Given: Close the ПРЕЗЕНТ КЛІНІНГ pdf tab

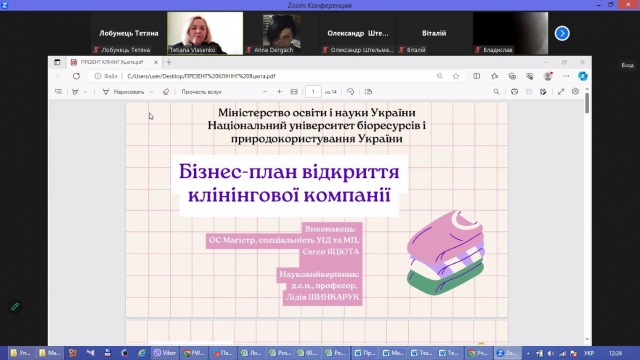Looking at the screenshot, I should click(x=156, y=62).
